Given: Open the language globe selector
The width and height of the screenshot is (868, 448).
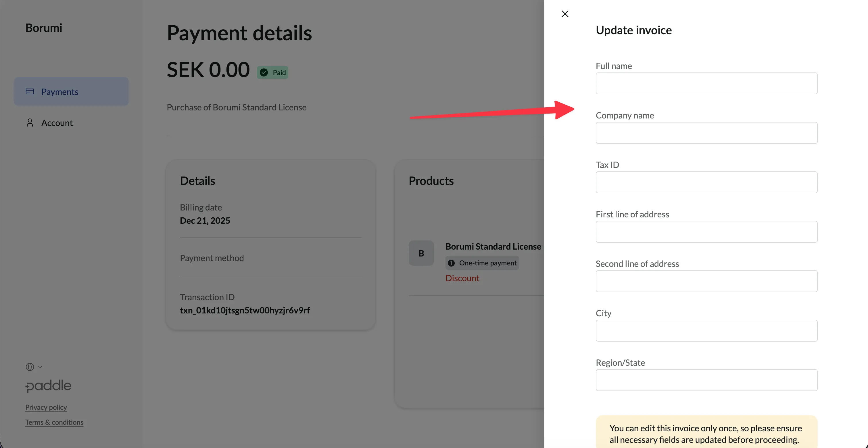Looking at the screenshot, I should pos(34,367).
